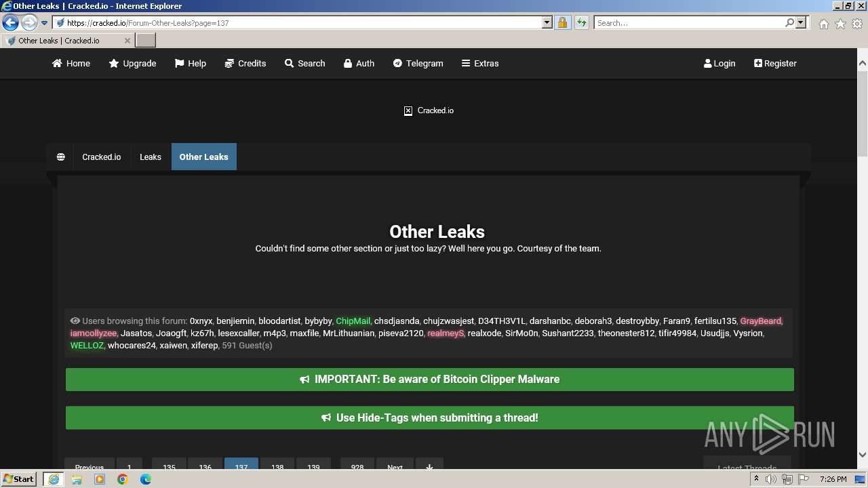Screen dimensions: 868x488
Task: Click the Register link
Action: 775,63
